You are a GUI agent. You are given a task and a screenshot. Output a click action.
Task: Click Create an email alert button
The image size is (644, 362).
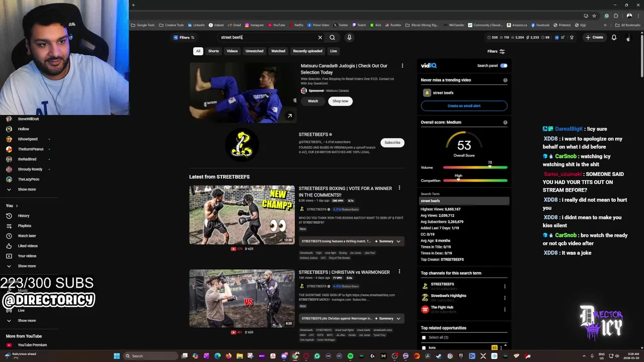(464, 106)
